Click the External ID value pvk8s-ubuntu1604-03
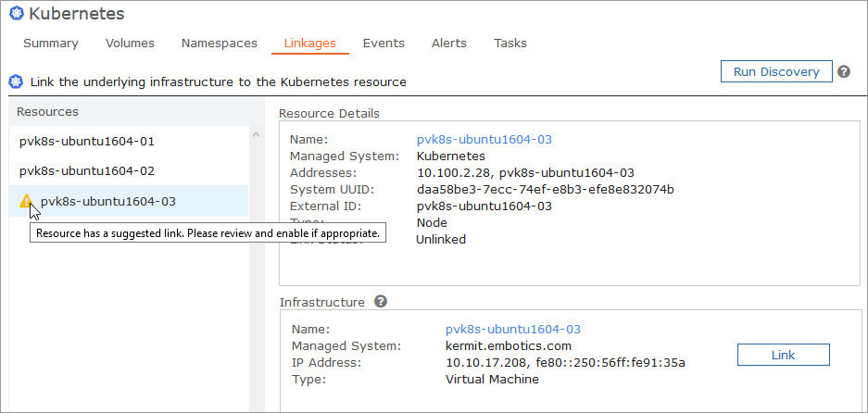The width and height of the screenshot is (868, 413). click(x=484, y=206)
